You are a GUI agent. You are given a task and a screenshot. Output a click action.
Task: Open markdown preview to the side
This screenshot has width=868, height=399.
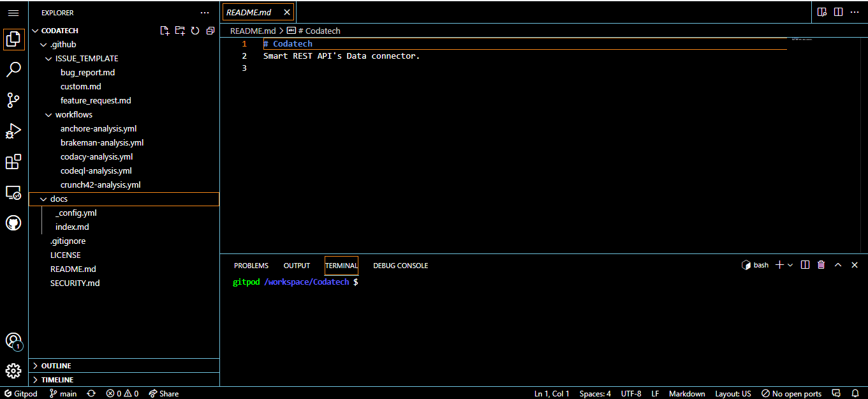click(x=822, y=12)
